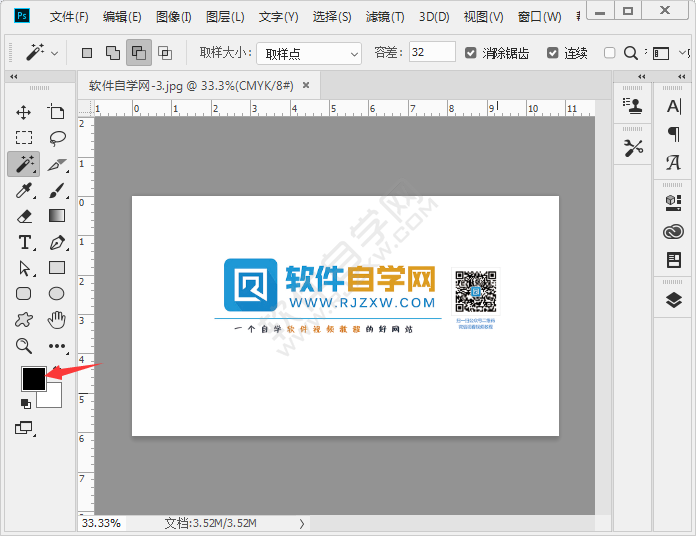Open the 文件(F) menu
The width and height of the screenshot is (696, 536).
click(69, 17)
